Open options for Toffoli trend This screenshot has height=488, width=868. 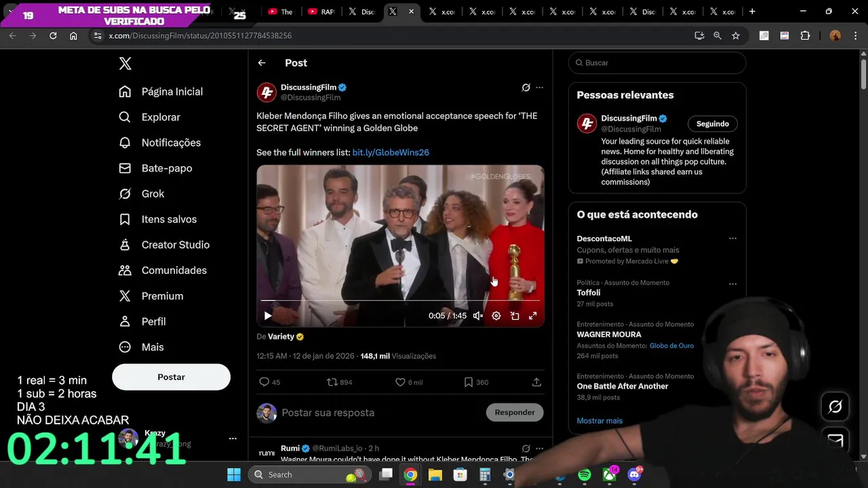[x=732, y=284]
